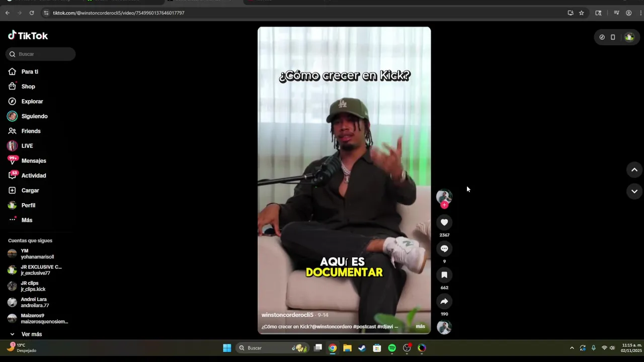Click the comment count 9
This screenshot has height=362, width=644.
tap(444, 261)
